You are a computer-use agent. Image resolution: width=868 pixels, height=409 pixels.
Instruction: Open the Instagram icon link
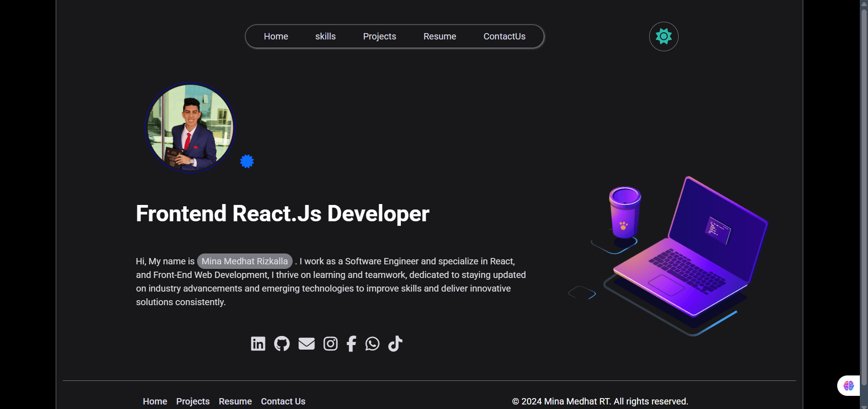[x=331, y=344]
